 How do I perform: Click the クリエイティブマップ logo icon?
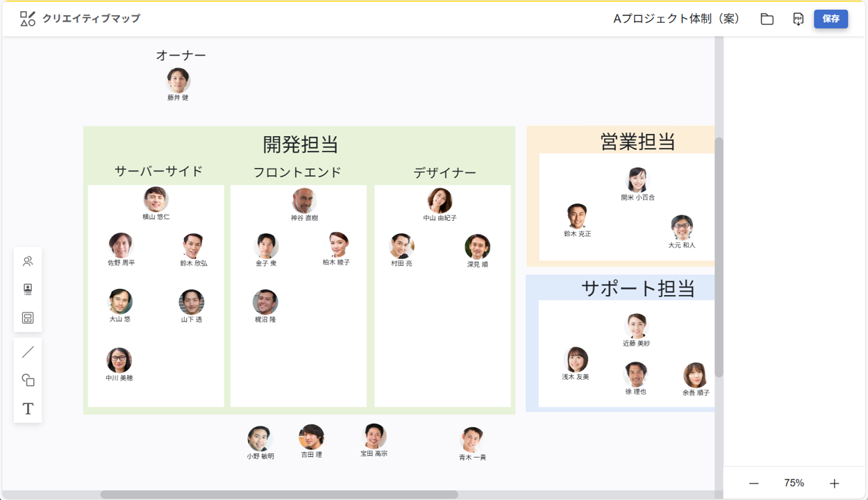28,18
